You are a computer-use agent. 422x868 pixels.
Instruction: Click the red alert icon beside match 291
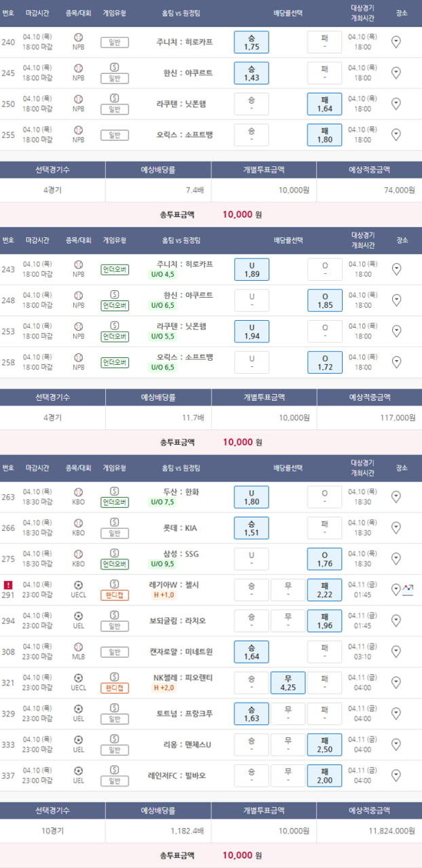click(x=8, y=585)
